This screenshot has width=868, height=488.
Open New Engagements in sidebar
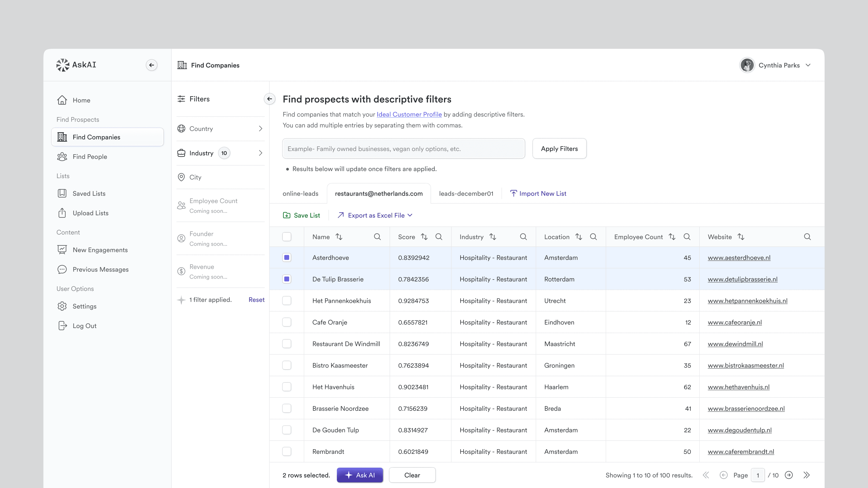[x=100, y=250]
